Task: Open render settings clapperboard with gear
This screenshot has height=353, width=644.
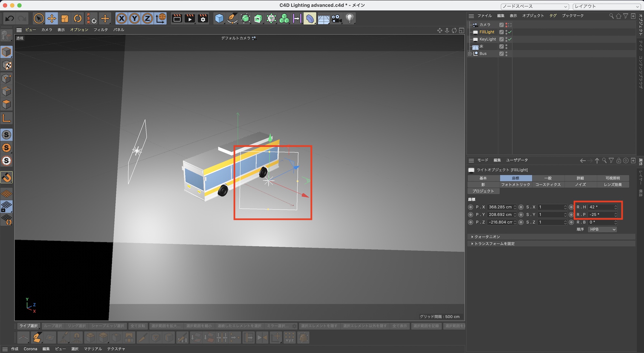Action: click(x=203, y=18)
